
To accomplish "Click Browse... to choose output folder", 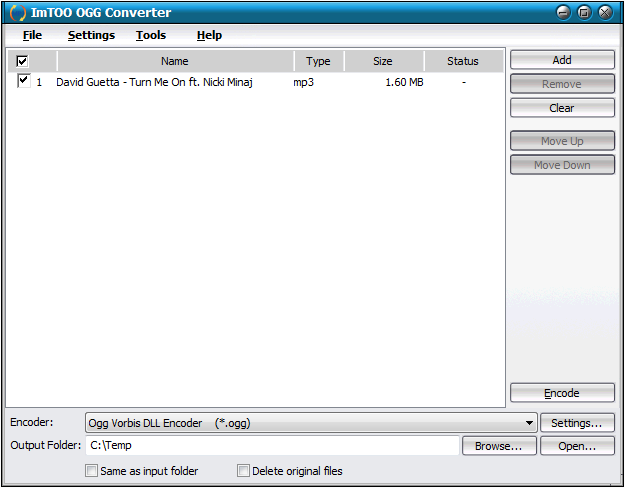I will [x=499, y=446].
